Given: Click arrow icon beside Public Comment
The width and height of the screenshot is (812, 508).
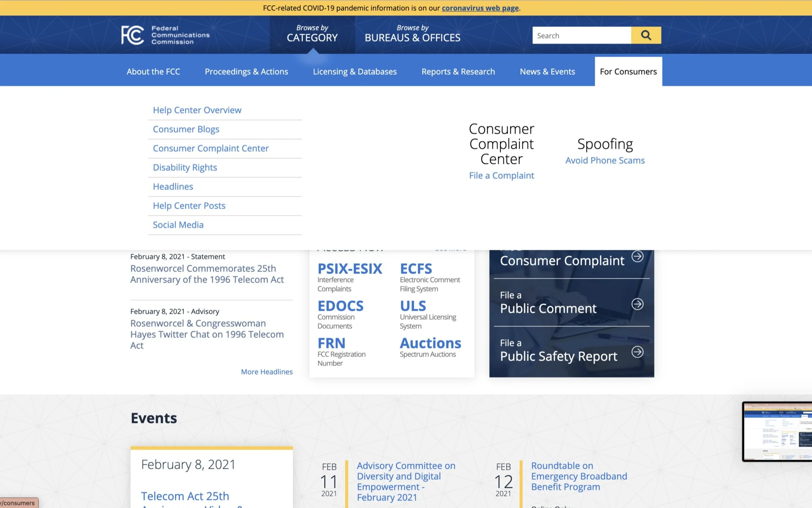Looking at the screenshot, I should point(637,304).
